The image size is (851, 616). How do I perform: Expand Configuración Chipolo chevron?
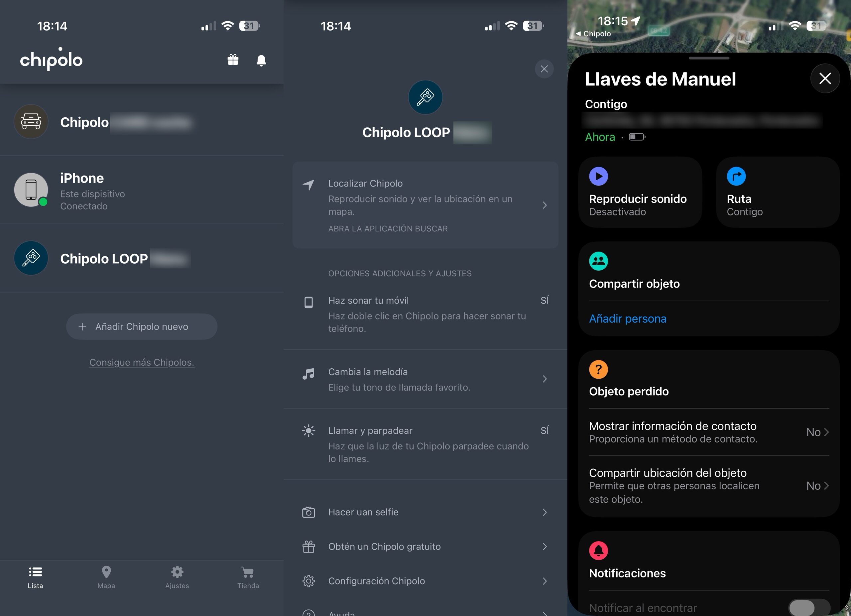tap(545, 581)
